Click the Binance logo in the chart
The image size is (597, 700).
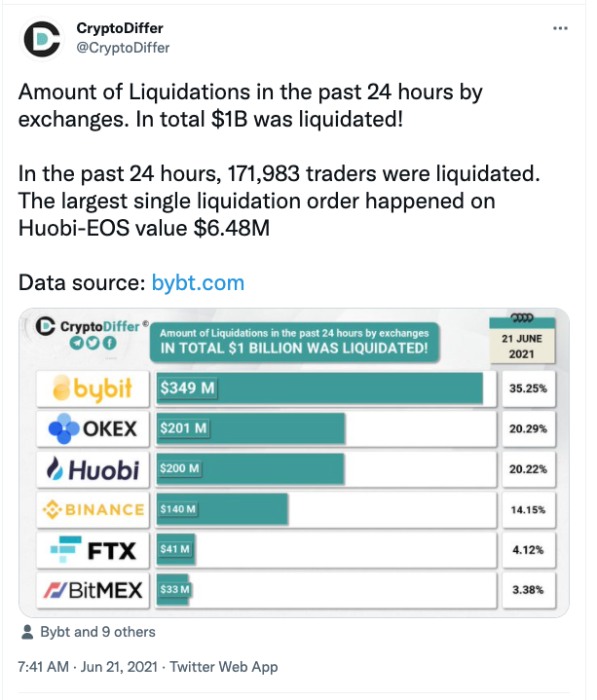point(90,510)
